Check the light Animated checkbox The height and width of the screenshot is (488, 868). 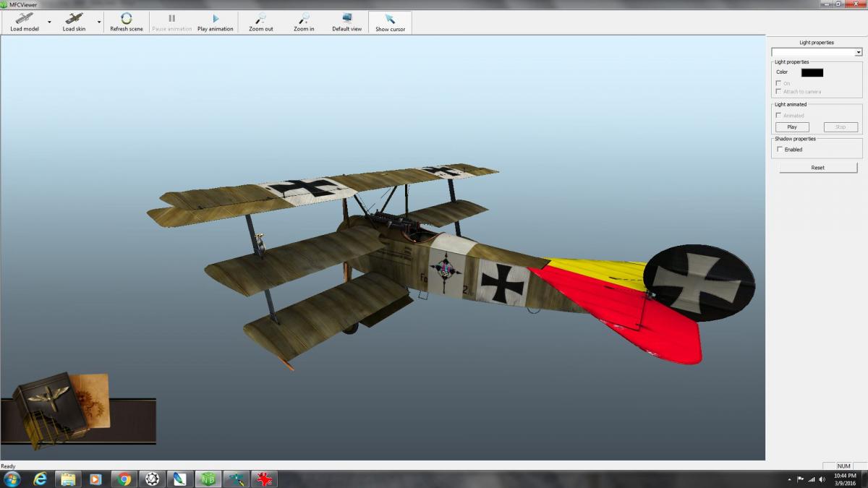[x=778, y=116]
